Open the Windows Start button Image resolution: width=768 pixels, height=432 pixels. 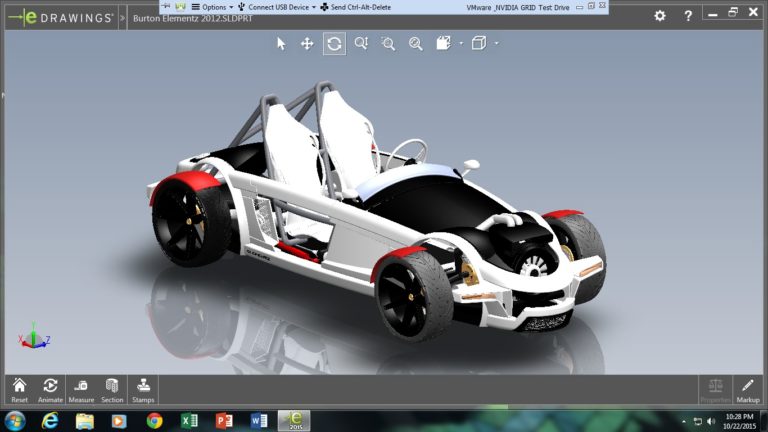click(x=15, y=421)
